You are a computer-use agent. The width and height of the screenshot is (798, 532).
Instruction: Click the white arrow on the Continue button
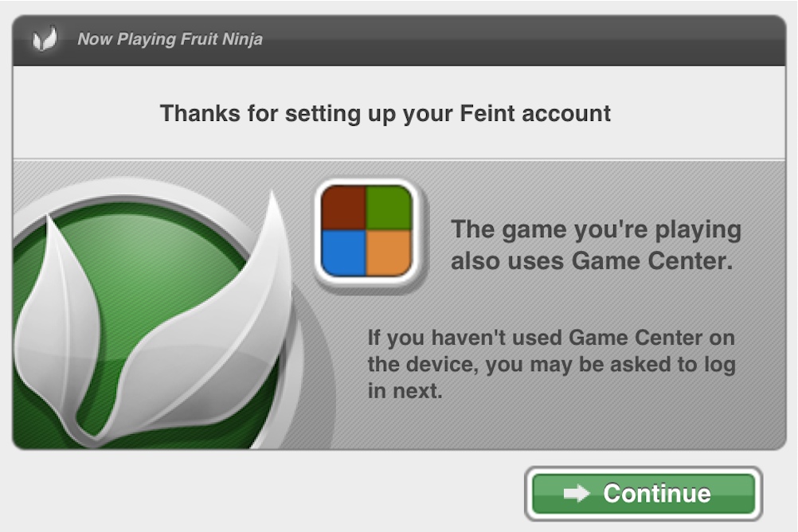click(x=576, y=494)
